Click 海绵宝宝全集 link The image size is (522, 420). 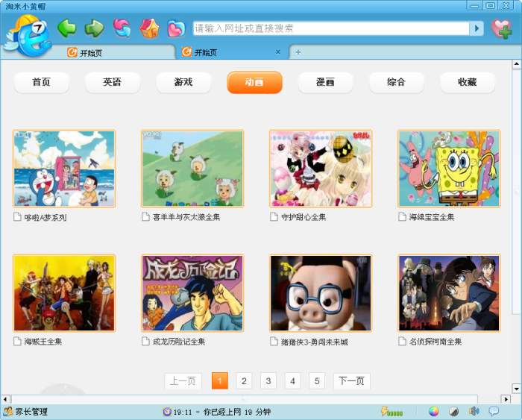(x=432, y=217)
